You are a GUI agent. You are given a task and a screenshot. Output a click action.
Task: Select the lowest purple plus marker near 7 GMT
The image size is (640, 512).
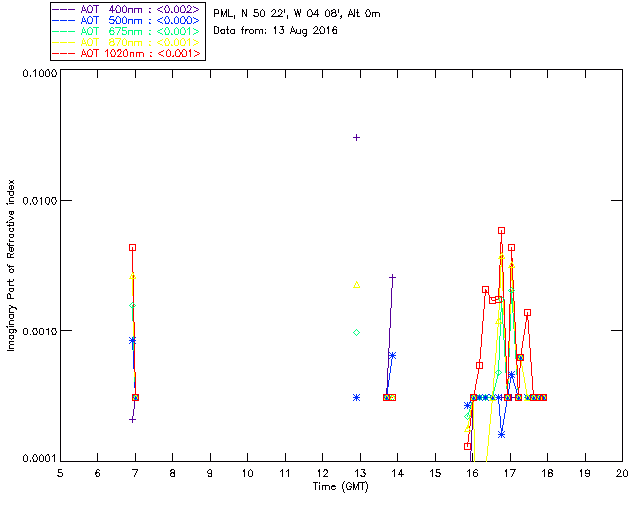coord(132,419)
